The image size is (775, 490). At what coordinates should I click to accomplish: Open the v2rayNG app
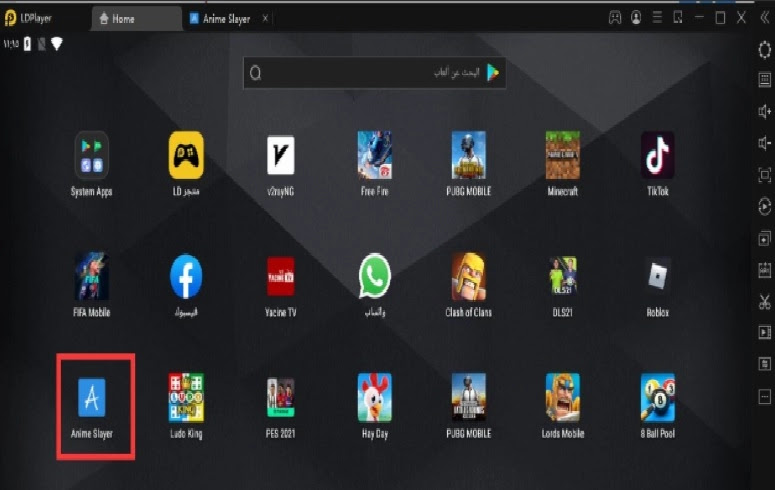(280, 155)
